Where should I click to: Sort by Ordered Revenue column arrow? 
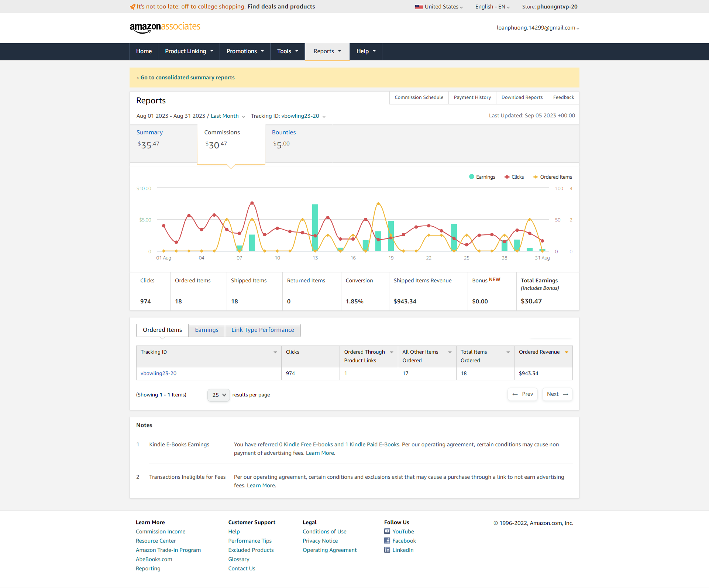click(567, 352)
